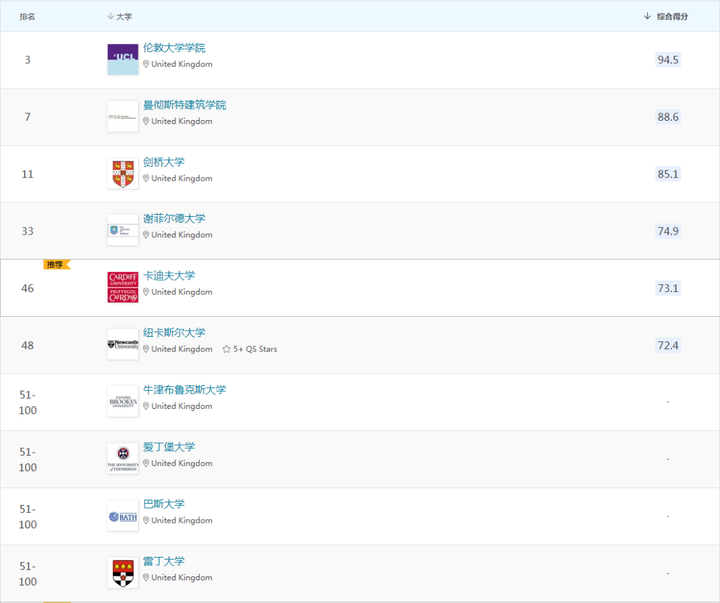
Task: Open the 牛津布鲁克斯大学 link
Action: (185, 390)
